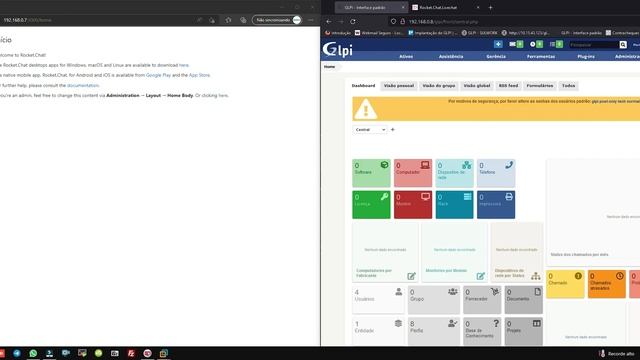Click the favorites star icon in Rocket.Chat browser

228,20
